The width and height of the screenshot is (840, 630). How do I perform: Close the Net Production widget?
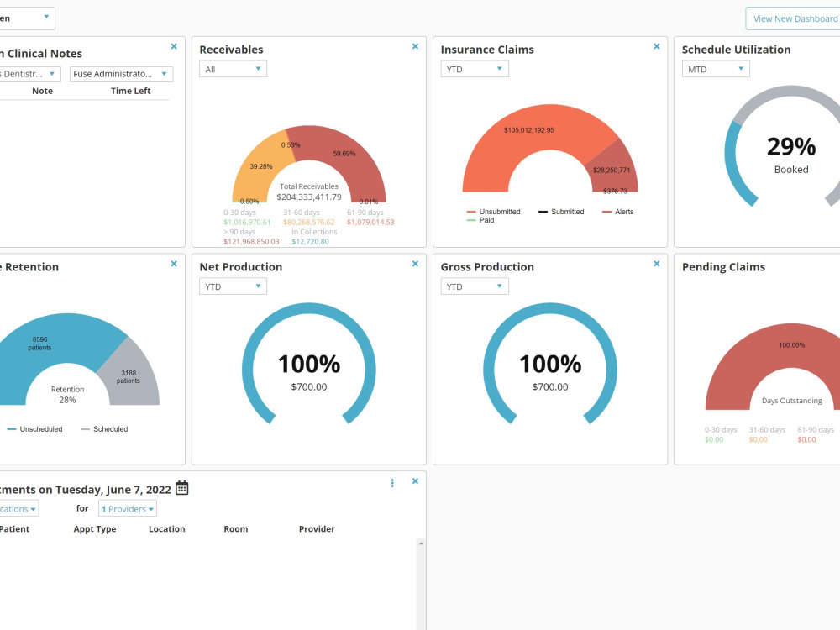(x=415, y=264)
